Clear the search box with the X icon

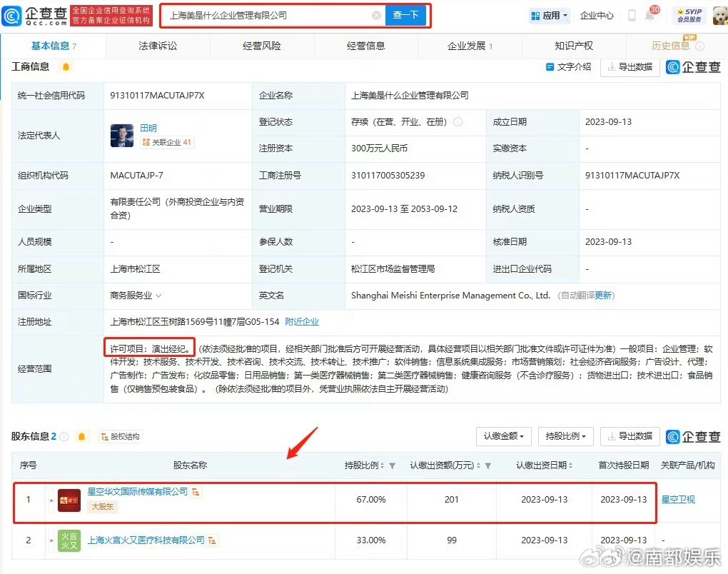pyautogui.click(x=377, y=15)
